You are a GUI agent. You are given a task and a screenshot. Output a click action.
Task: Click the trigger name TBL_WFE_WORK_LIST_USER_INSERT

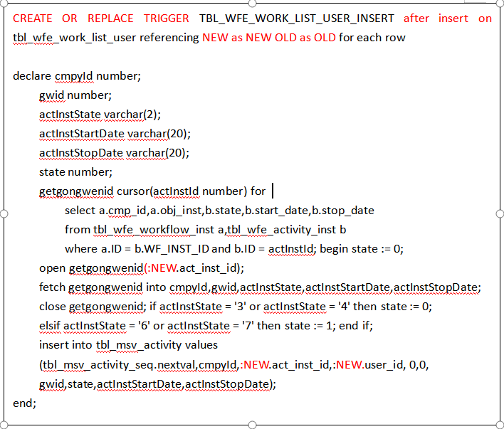point(296,18)
